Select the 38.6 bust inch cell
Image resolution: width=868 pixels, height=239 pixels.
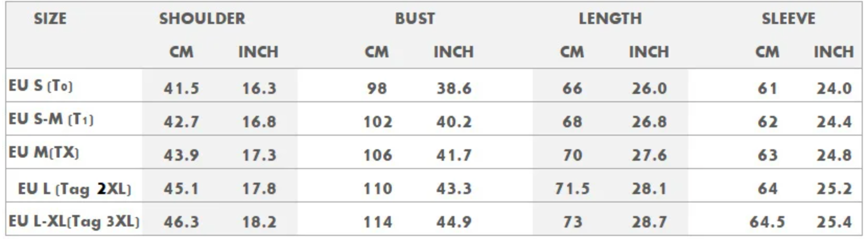tap(454, 88)
